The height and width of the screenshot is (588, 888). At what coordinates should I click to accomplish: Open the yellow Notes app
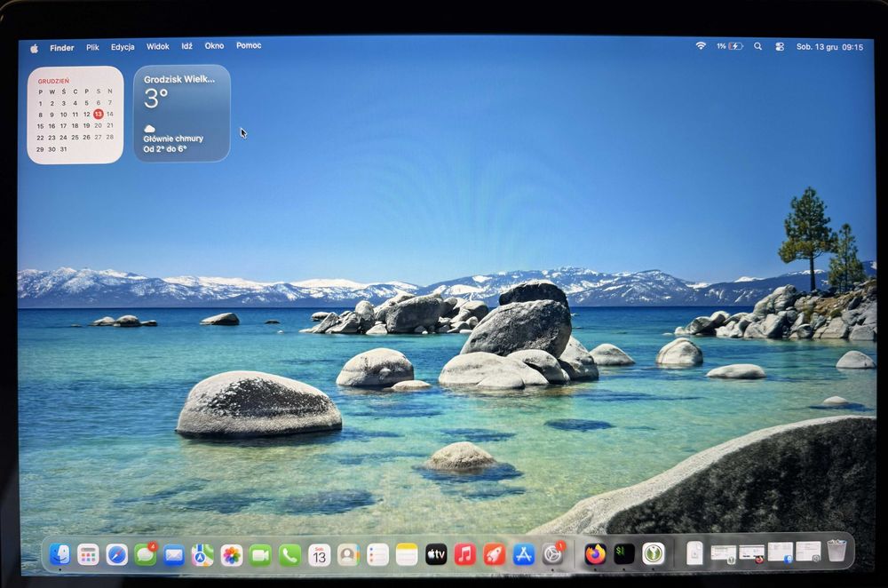[x=407, y=556]
